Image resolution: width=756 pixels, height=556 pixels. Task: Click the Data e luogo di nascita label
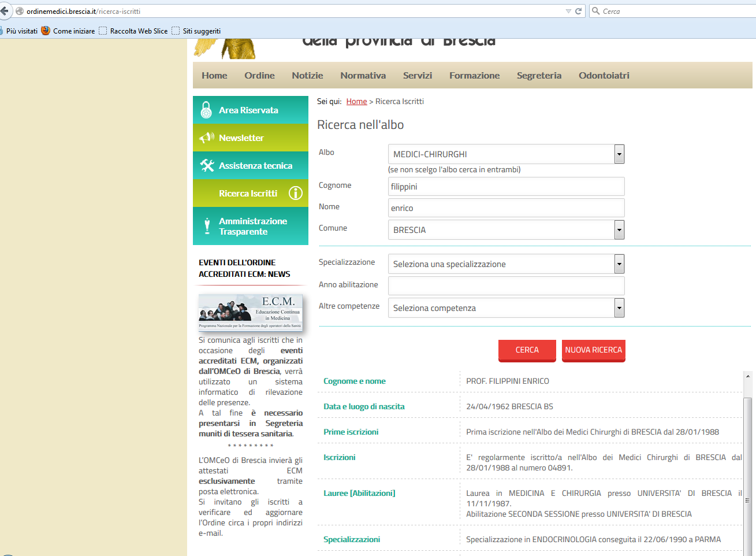(364, 406)
